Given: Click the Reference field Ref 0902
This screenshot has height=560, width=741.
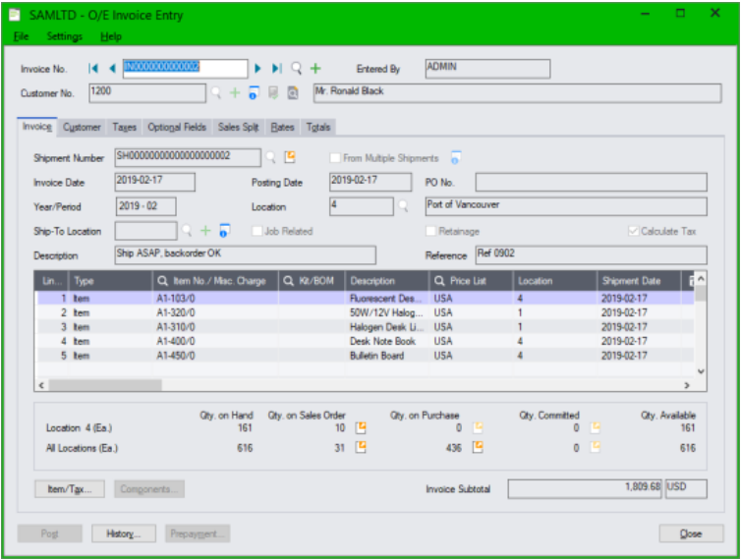Looking at the screenshot, I should [x=591, y=255].
